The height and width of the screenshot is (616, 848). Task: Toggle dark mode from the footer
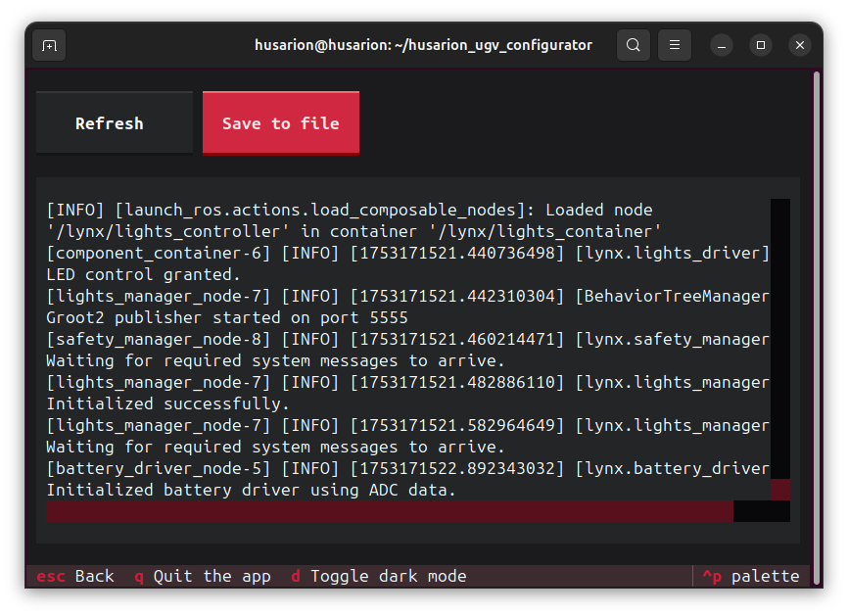379,577
